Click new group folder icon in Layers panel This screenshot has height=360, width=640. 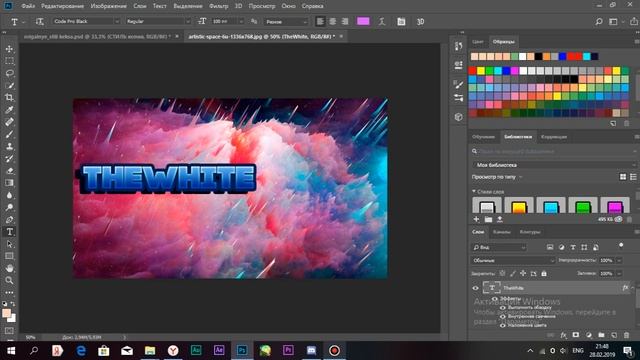(601, 335)
